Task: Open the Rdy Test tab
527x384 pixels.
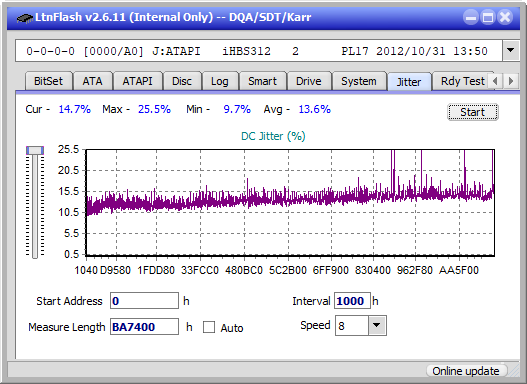Action: (462, 81)
